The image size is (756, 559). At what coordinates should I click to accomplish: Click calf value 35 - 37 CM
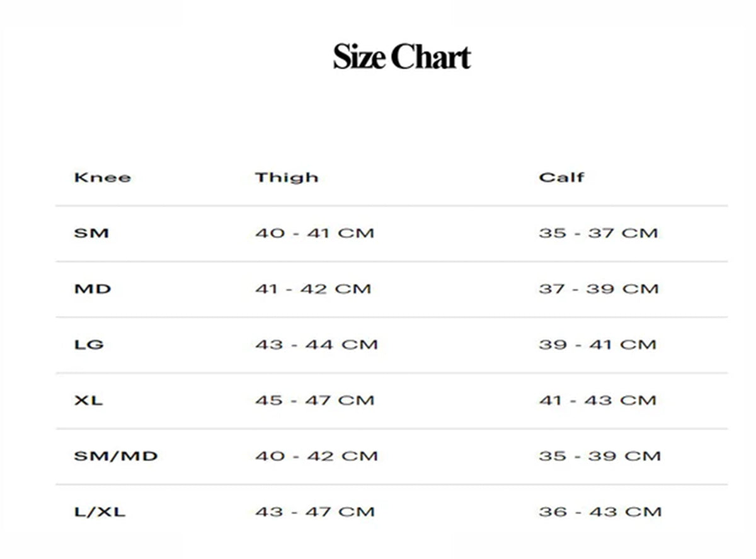598,233
